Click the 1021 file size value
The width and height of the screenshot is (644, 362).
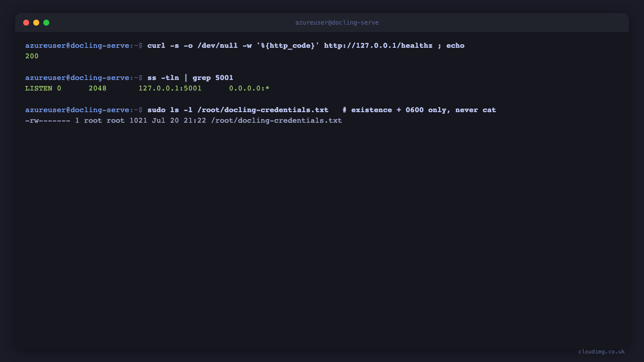point(138,121)
